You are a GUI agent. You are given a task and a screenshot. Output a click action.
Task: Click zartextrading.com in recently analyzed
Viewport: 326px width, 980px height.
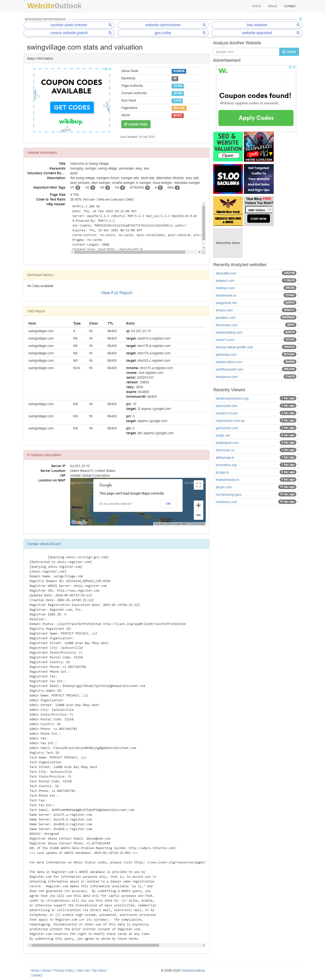point(229,332)
